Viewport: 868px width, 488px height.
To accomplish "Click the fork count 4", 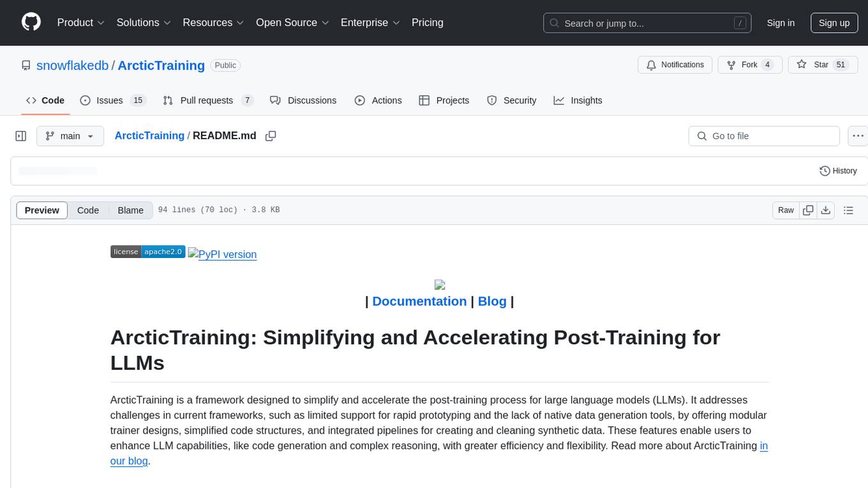I will point(768,65).
